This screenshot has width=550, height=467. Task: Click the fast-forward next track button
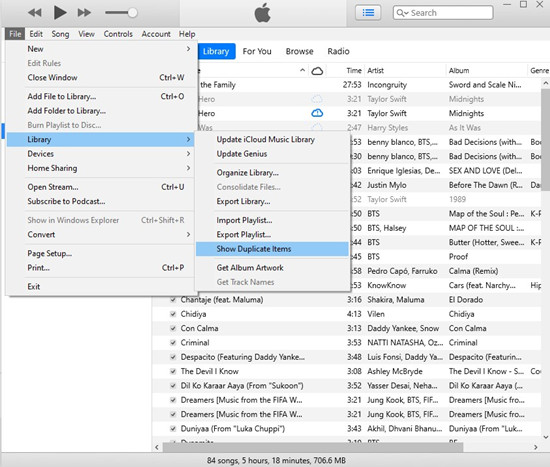tap(84, 13)
